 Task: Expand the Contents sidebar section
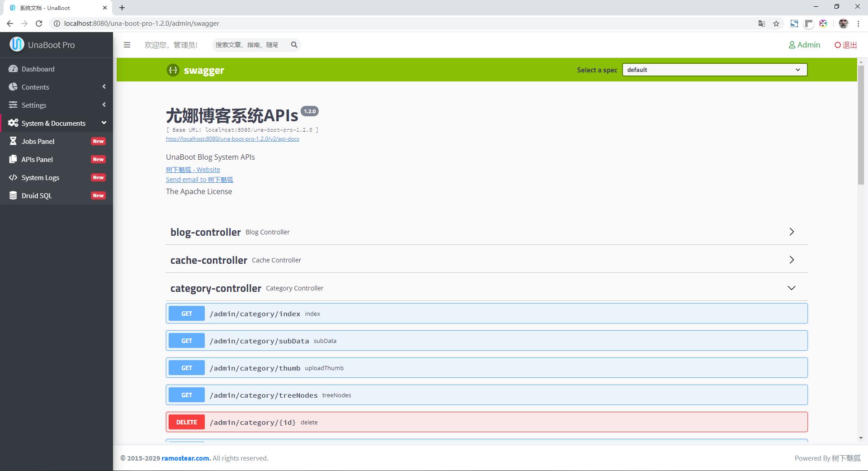(x=35, y=87)
